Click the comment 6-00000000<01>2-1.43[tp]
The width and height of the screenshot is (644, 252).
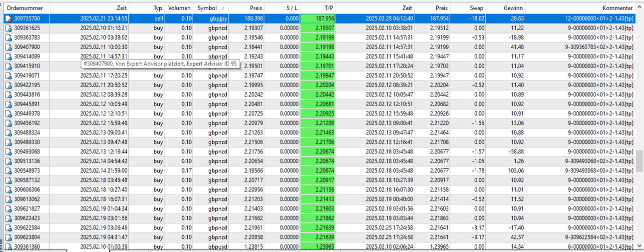click(601, 246)
